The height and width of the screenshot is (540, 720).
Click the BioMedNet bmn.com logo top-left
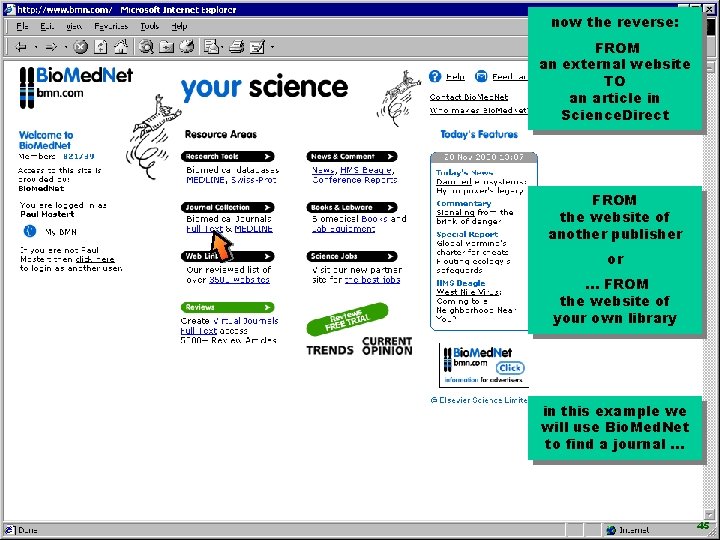76,87
